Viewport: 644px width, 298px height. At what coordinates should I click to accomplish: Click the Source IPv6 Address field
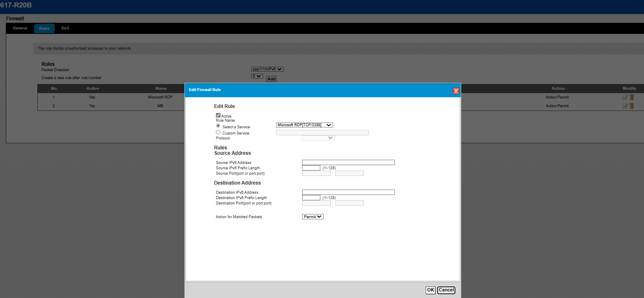click(348, 163)
